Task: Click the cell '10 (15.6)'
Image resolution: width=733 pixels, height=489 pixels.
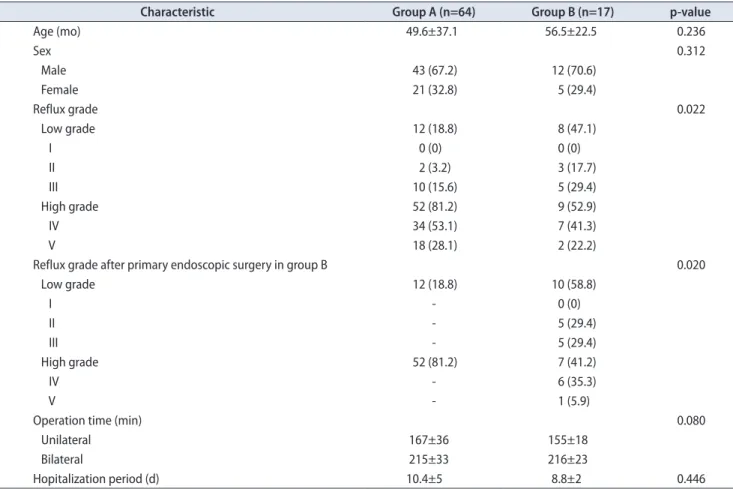Action: point(434,187)
